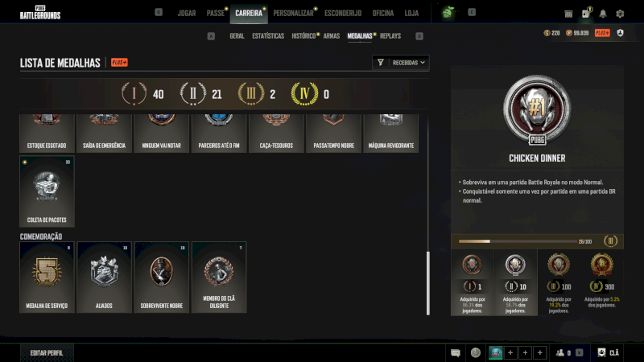The height and width of the screenshot is (362, 644).
Task: Click the filter funnel icon
Action: pyautogui.click(x=381, y=63)
